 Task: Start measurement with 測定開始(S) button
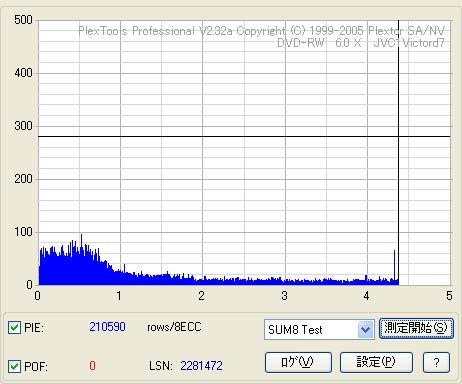tap(416, 329)
